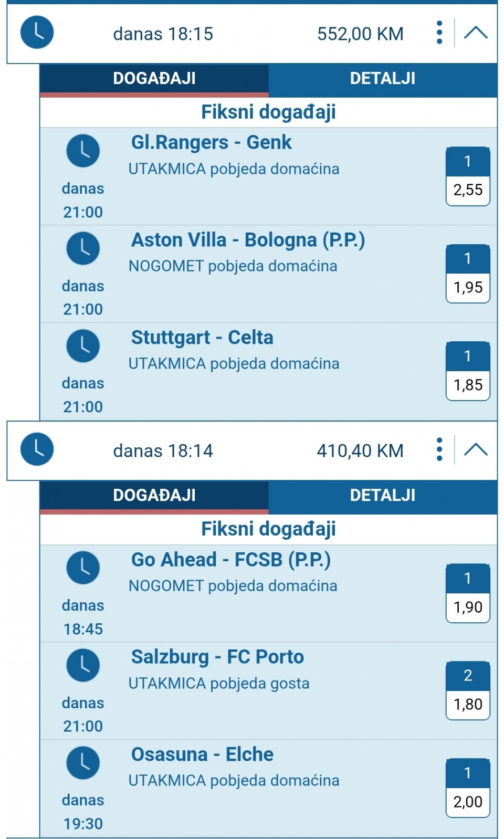504x839 pixels.
Task: Open three-dot menu for 552,00 KM ticket
Action: pos(439,33)
